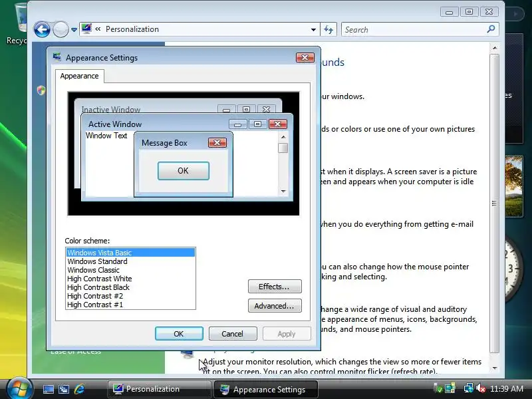This screenshot has width=532, height=399.
Task: Expand the address bar history dropdown
Action: click(x=313, y=30)
